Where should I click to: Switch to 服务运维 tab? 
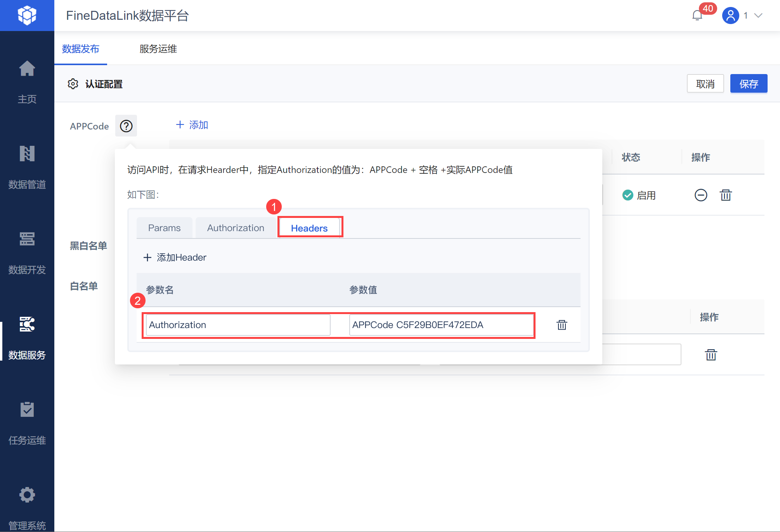(x=158, y=49)
